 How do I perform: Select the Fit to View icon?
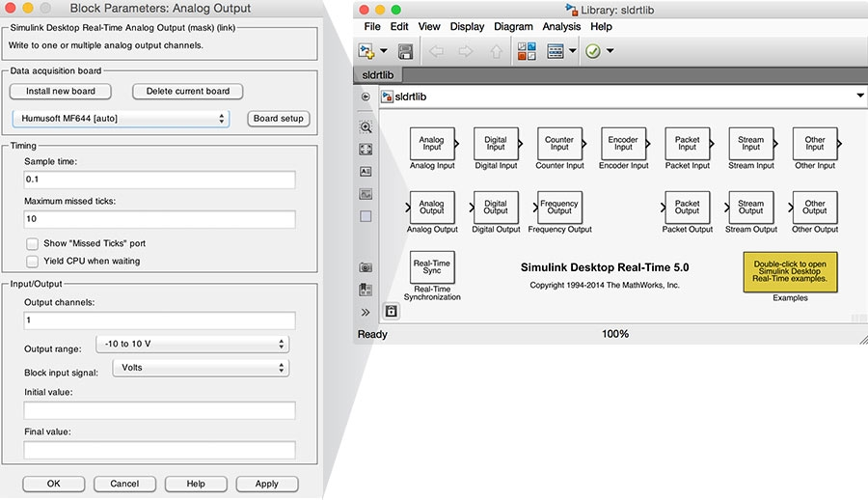366,149
